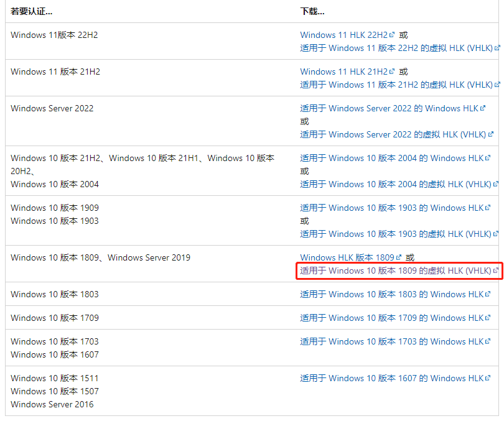
Task: Open 适用于 Windows 10 版本 2004 的虚拟 HLK link
Action: click(395, 183)
